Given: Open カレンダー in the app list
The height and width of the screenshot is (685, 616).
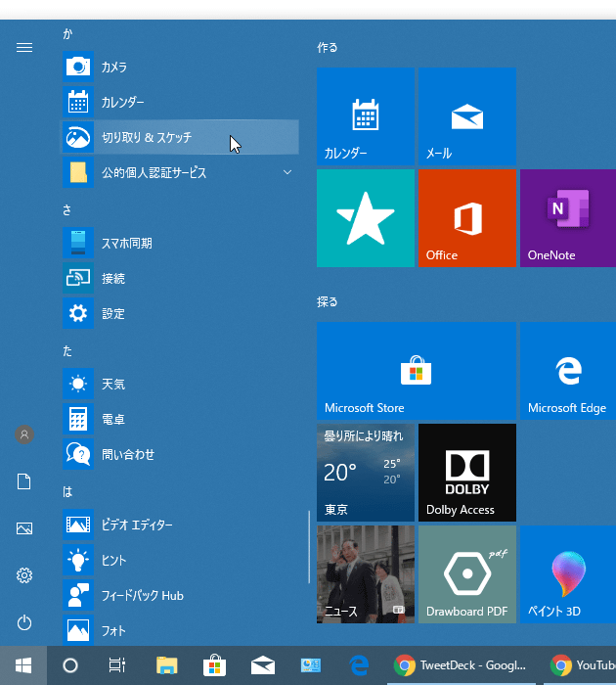Looking at the screenshot, I should tap(180, 102).
